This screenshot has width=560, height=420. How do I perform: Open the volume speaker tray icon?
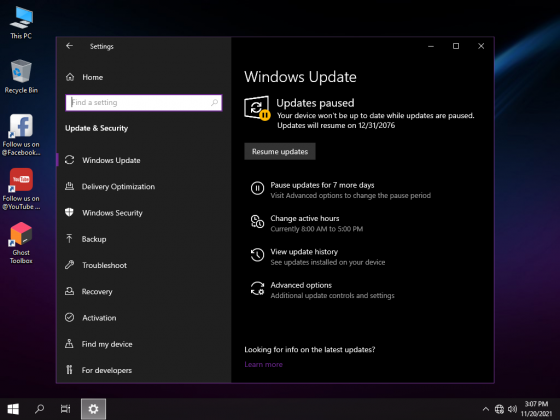(x=512, y=409)
